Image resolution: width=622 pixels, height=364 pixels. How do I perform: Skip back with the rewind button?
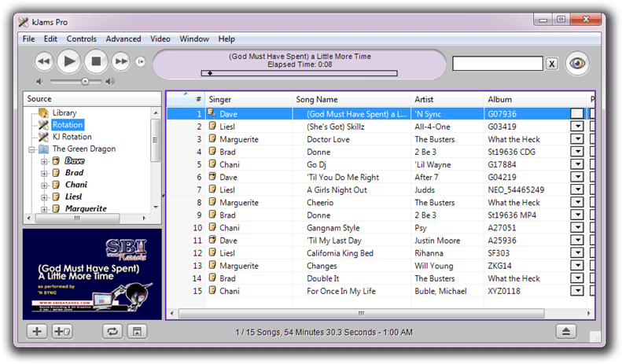[44, 61]
